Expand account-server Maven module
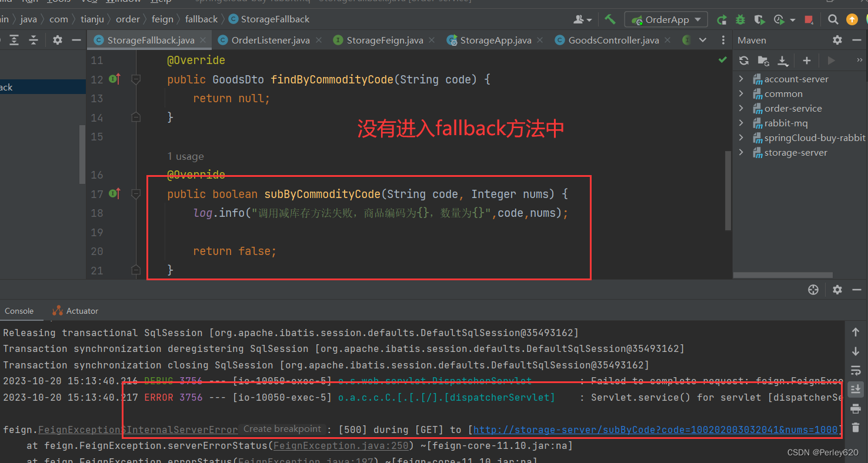Image resolution: width=868 pixels, height=463 pixels. click(x=742, y=79)
